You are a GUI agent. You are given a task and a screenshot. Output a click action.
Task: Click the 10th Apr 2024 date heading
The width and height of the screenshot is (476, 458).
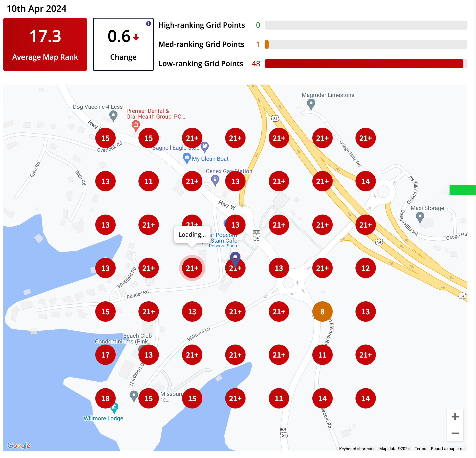click(x=36, y=9)
